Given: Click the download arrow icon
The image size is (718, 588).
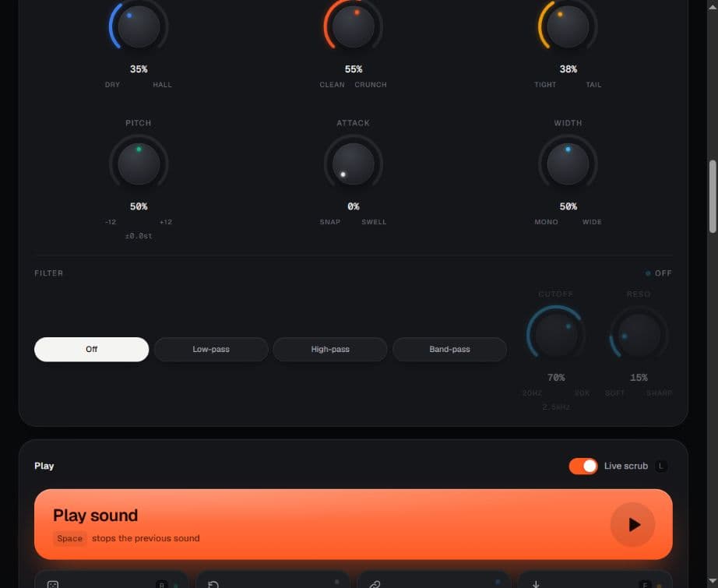Looking at the screenshot, I should click(536, 584).
